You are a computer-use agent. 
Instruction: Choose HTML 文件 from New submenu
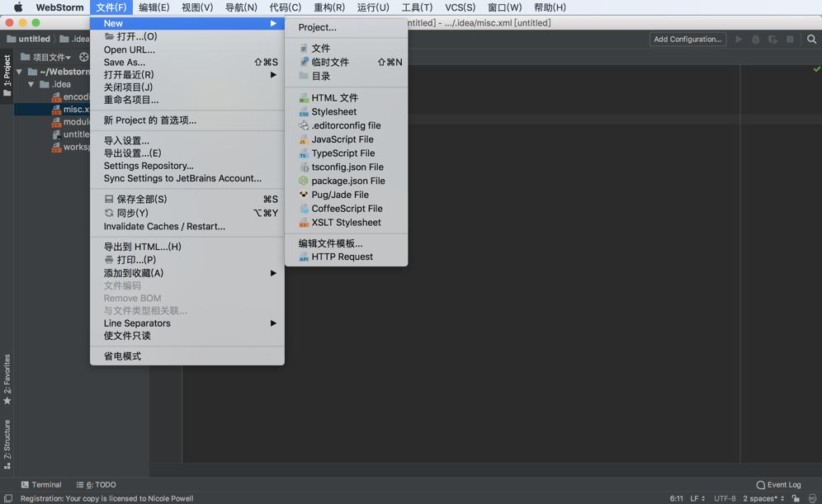(346, 98)
